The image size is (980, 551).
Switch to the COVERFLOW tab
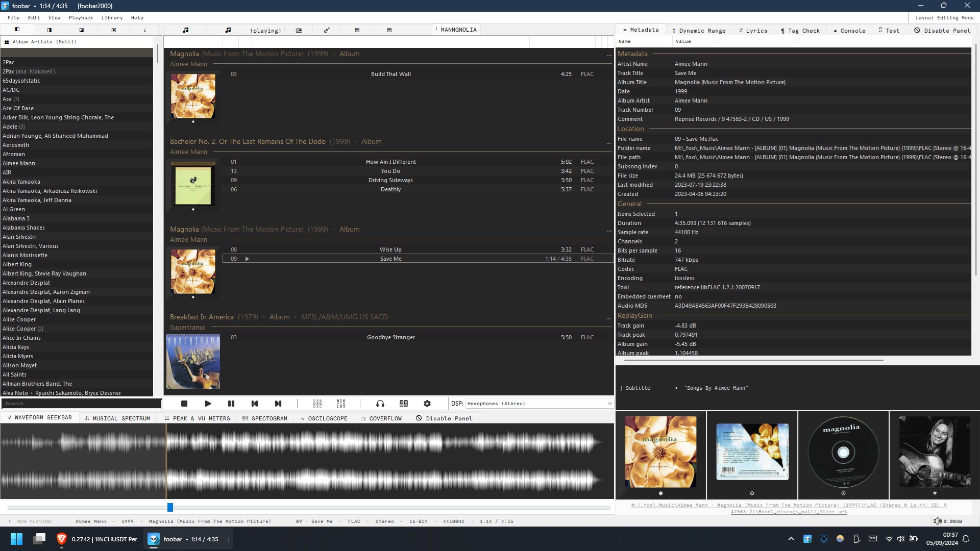click(381, 418)
